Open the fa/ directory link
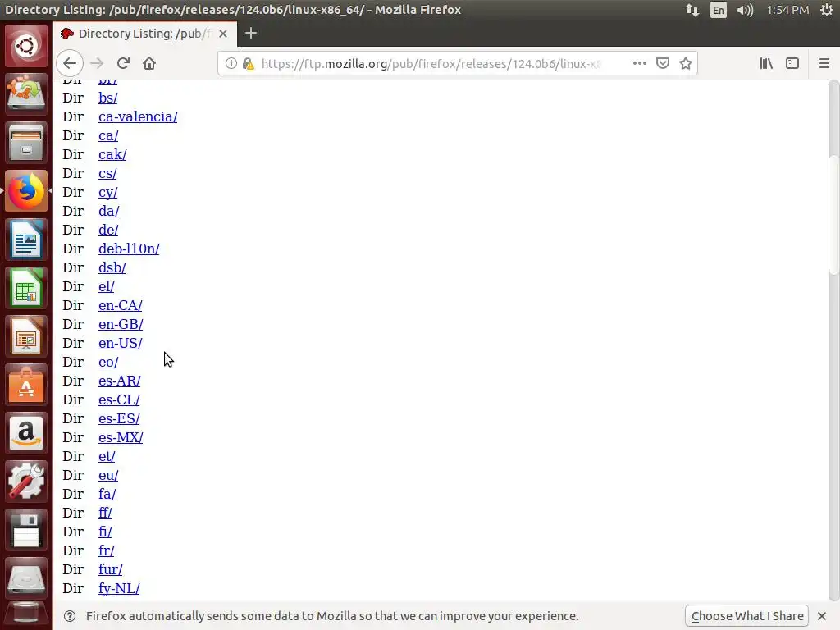This screenshot has height=630, width=840. coord(107,494)
